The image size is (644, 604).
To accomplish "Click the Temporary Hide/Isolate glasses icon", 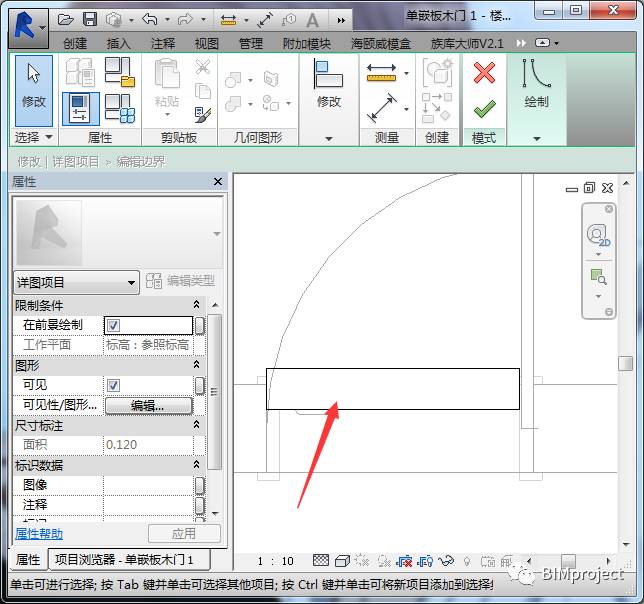I will pos(446,561).
